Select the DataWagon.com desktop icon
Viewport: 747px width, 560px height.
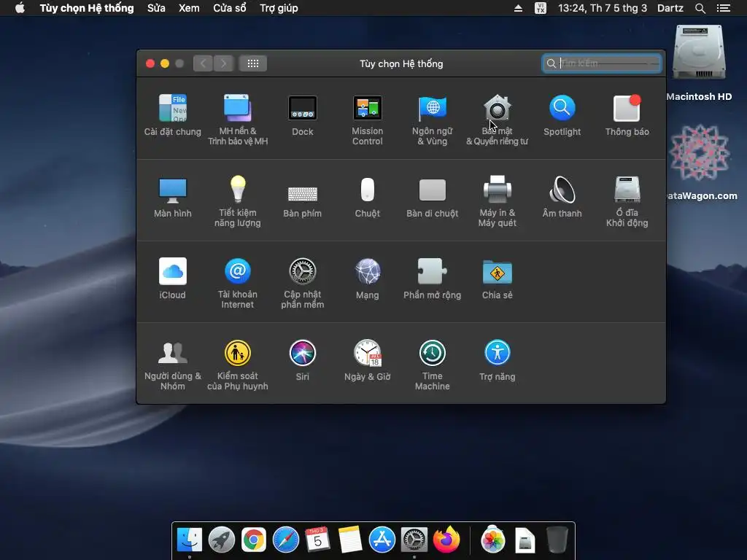coord(700,162)
